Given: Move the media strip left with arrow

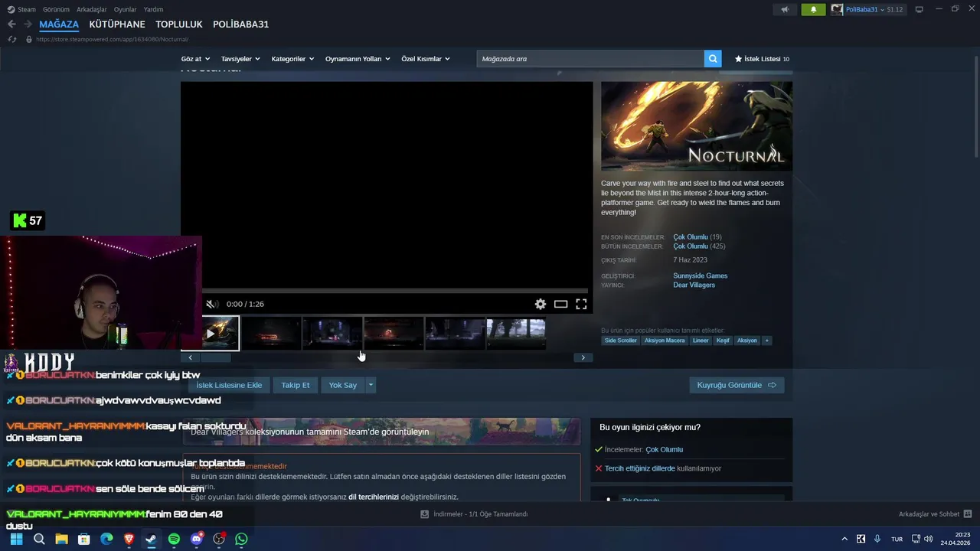Looking at the screenshot, I should (x=190, y=357).
